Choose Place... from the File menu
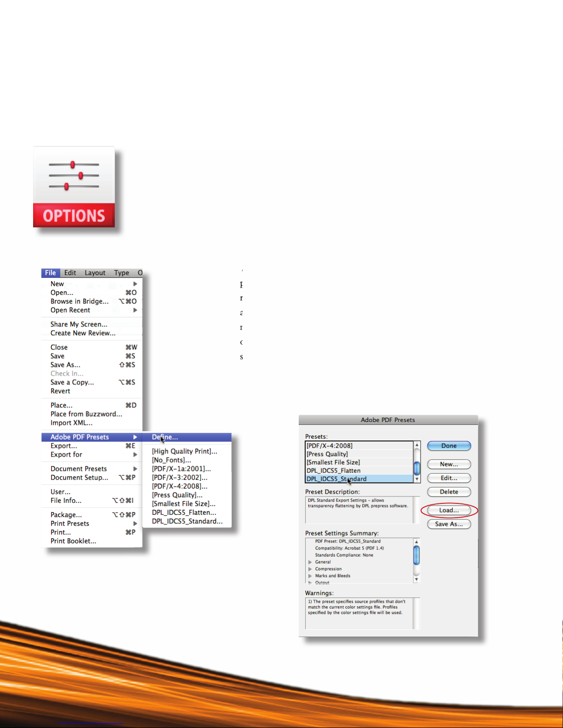 point(92,405)
